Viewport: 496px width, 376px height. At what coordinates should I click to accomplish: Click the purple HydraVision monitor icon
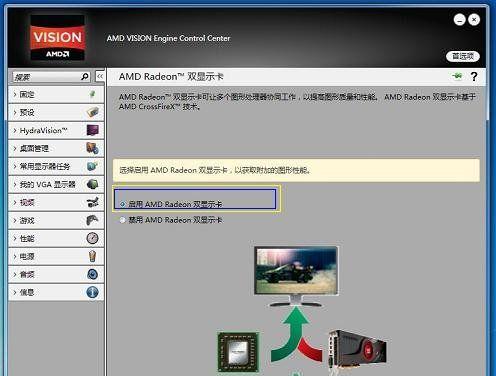[93, 130]
